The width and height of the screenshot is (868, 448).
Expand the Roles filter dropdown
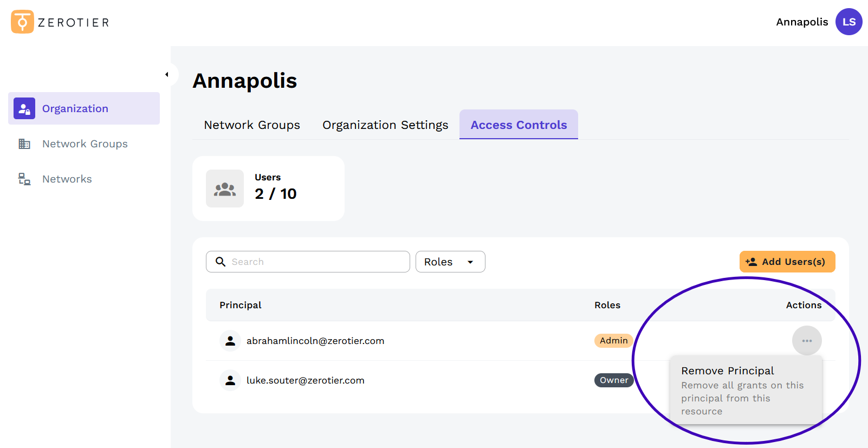coord(450,262)
